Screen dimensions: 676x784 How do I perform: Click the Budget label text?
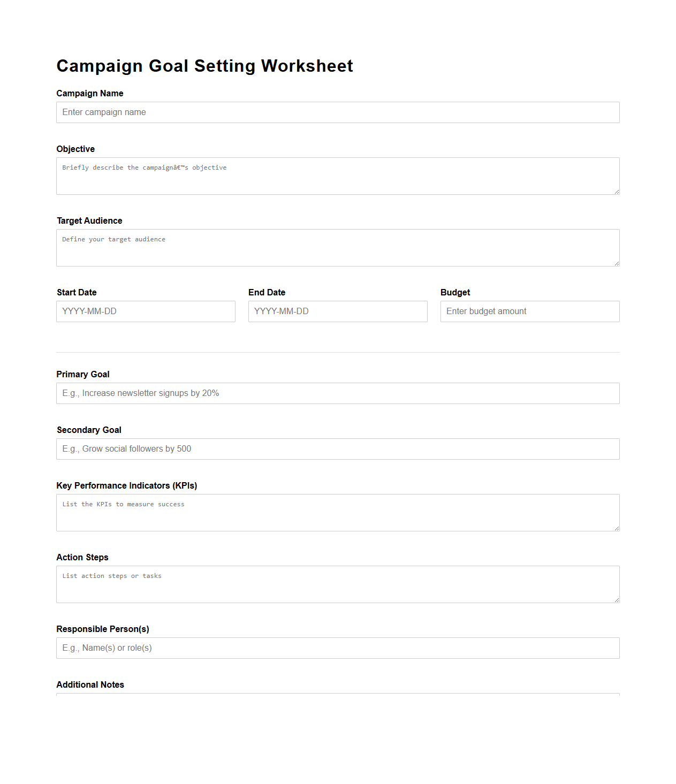click(x=455, y=292)
